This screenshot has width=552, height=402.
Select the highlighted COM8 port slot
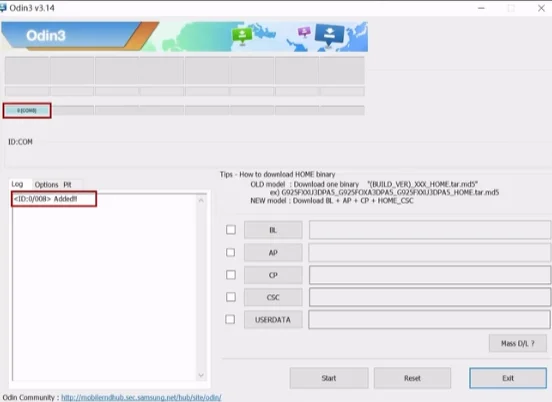point(27,111)
